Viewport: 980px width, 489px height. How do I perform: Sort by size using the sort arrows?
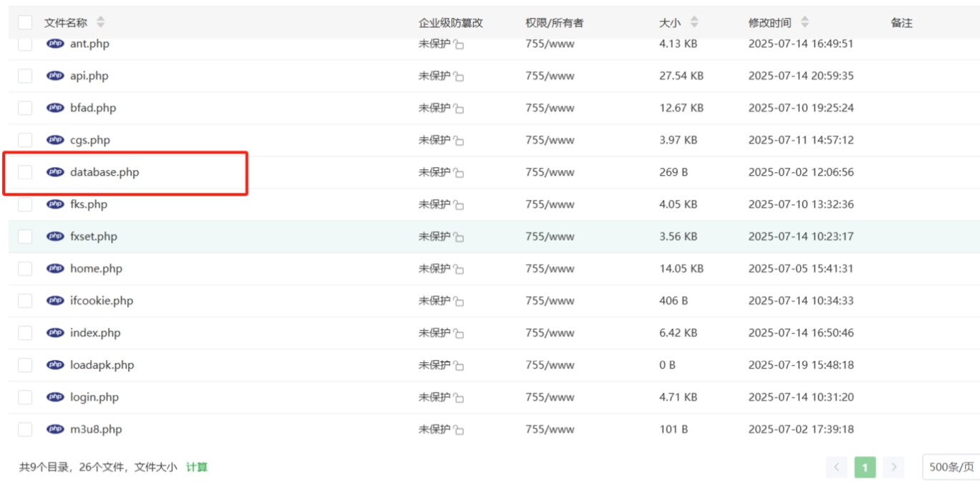tap(694, 22)
